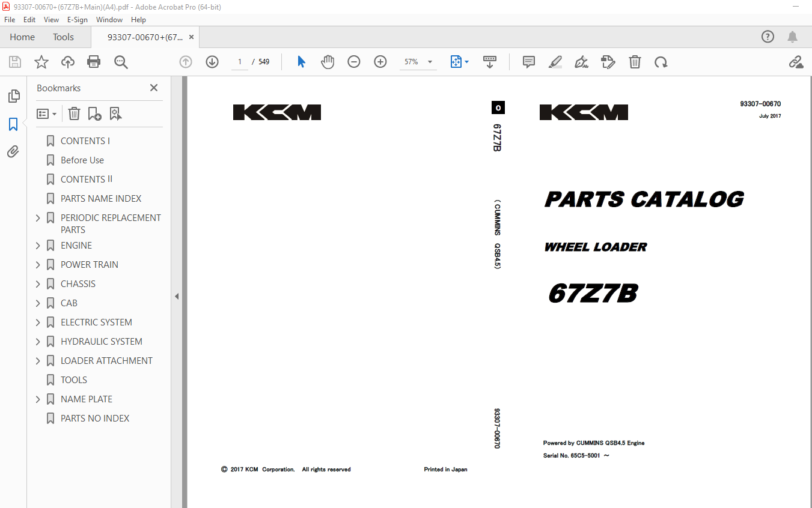Expand the HYDRAULIC SYSTEM bookmark
The width and height of the screenshot is (812, 508).
click(38, 342)
